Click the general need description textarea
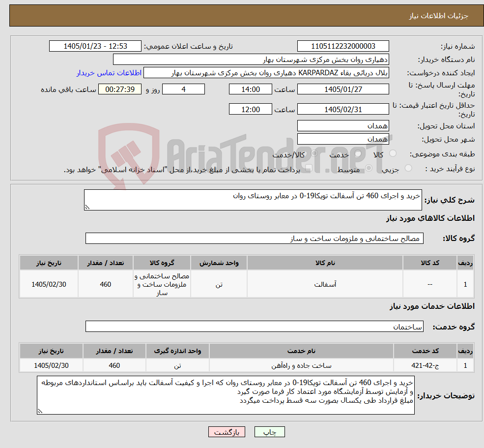This screenshot has width=484, height=448. pyautogui.click(x=253, y=200)
